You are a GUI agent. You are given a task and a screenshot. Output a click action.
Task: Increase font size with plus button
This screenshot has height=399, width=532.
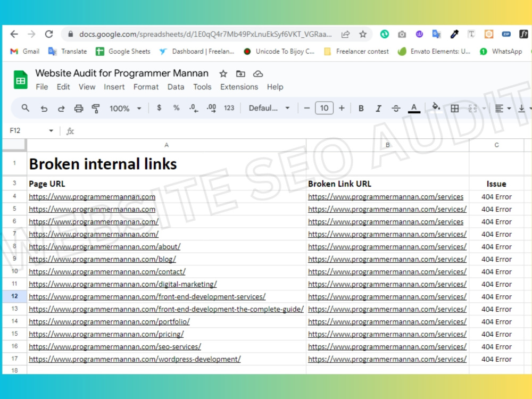coord(342,108)
